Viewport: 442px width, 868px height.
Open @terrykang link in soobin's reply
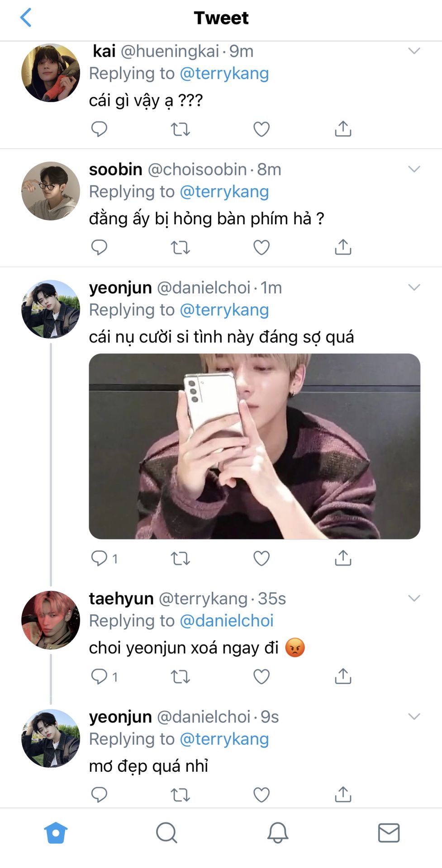click(224, 192)
